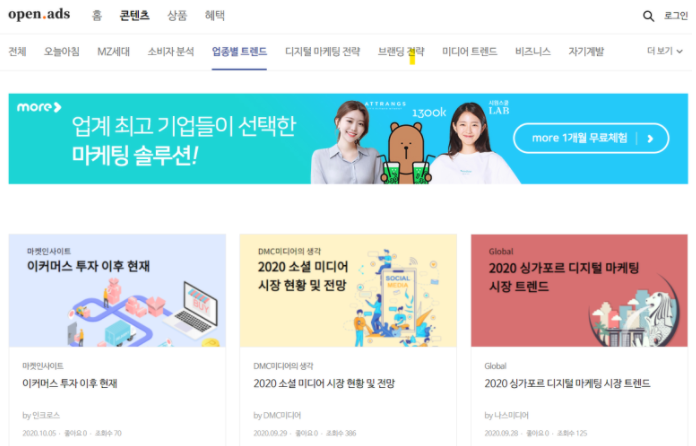Open the 2020 소셜 미디어 thumbnail image
Image resolution: width=696 pixels, height=446 pixels.
pyautogui.click(x=348, y=291)
